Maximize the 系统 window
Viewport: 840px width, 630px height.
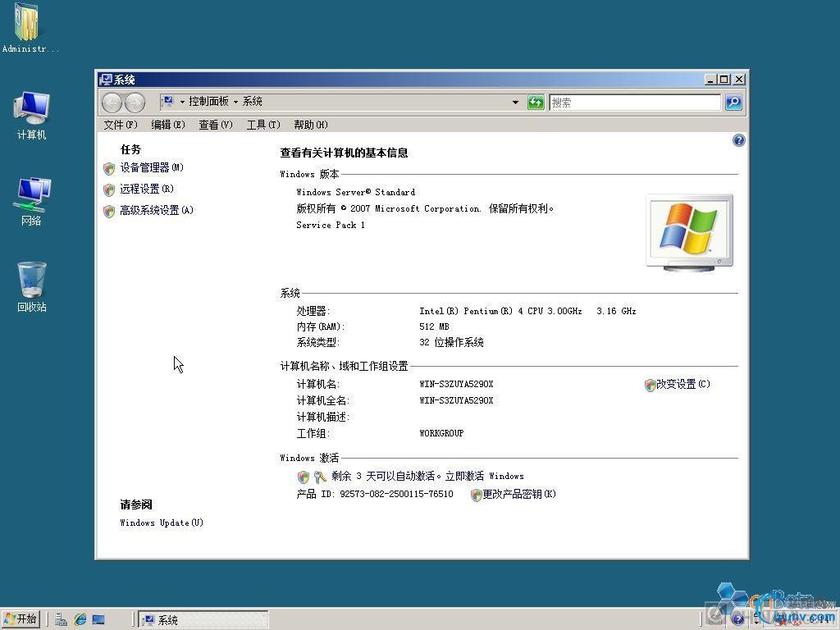click(724, 80)
